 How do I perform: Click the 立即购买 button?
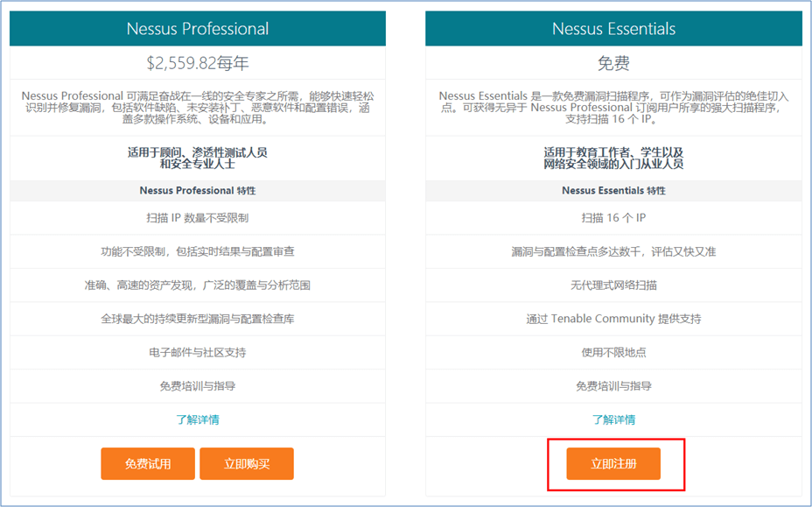247,463
